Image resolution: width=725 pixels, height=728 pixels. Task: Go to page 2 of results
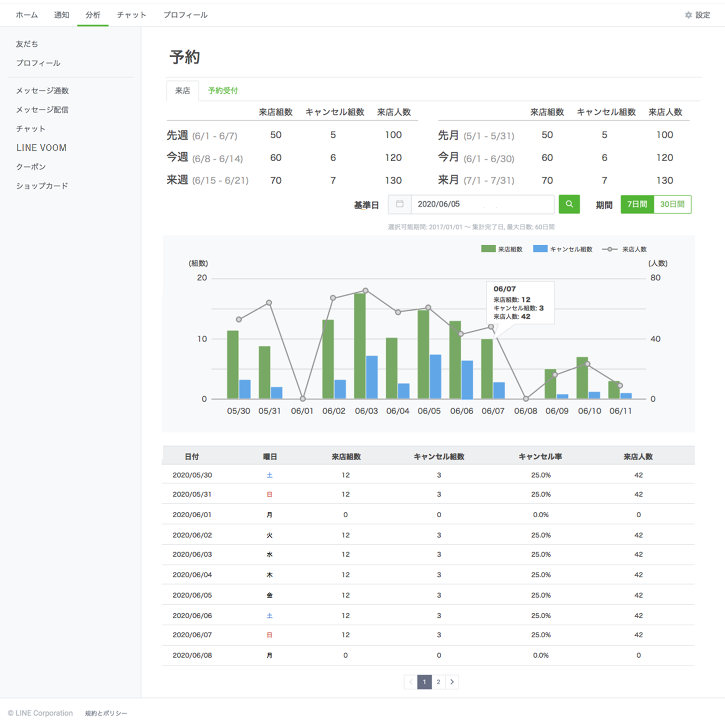(438, 682)
